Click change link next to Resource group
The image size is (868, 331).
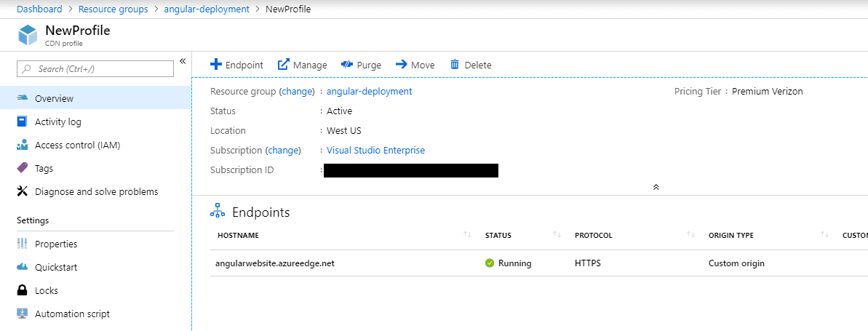pos(298,92)
